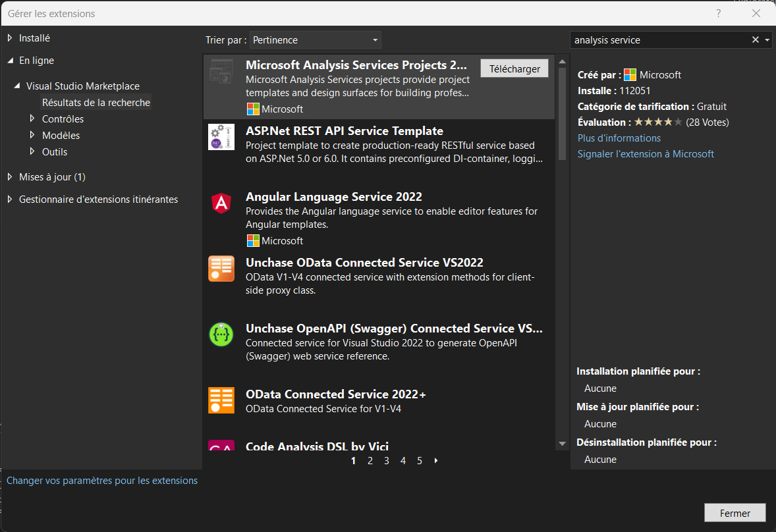Click the Fermer button

(x=735, y=513)
